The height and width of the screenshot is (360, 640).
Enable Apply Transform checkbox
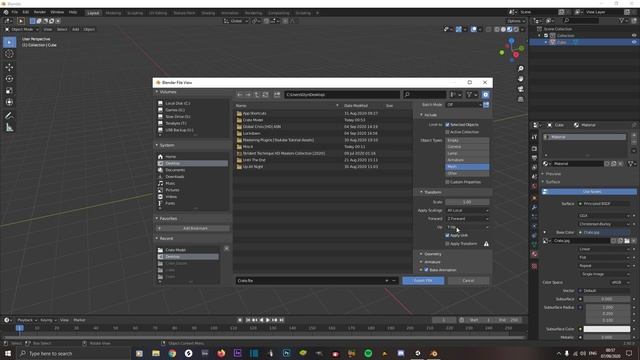447,244
